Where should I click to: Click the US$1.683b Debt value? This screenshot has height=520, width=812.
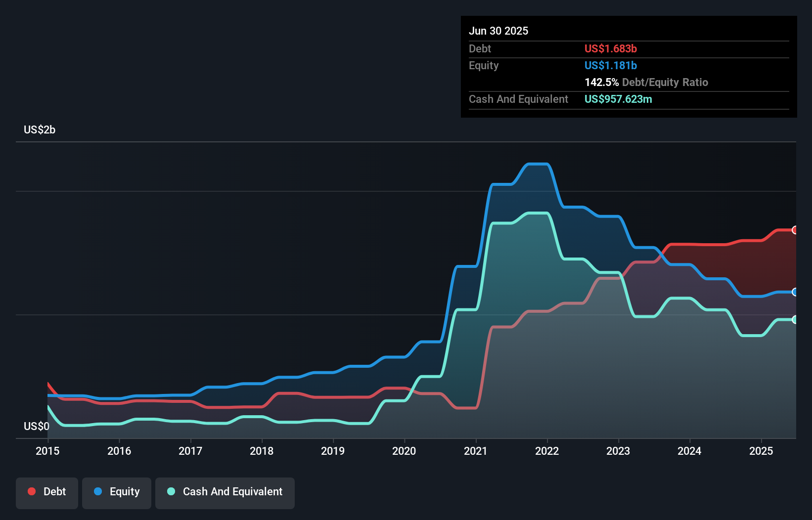pos(611,48)
